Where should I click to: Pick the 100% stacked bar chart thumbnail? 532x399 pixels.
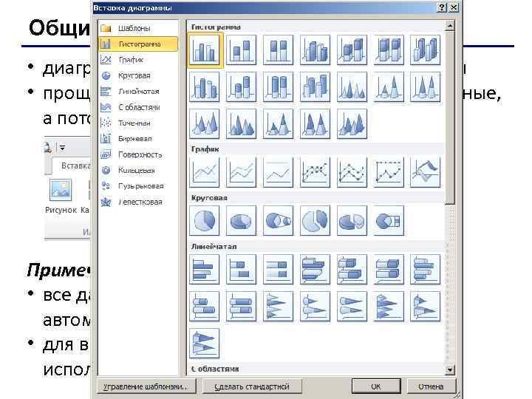(x=279, y=270)
